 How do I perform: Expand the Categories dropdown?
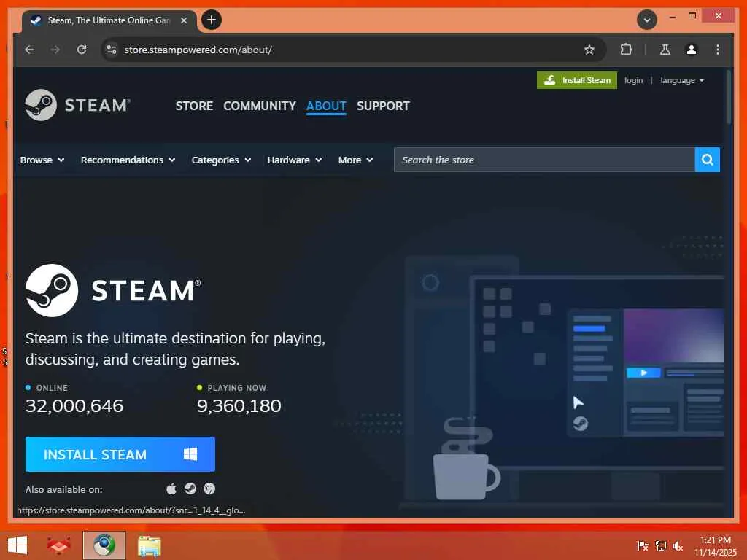(x=221, y=160)
